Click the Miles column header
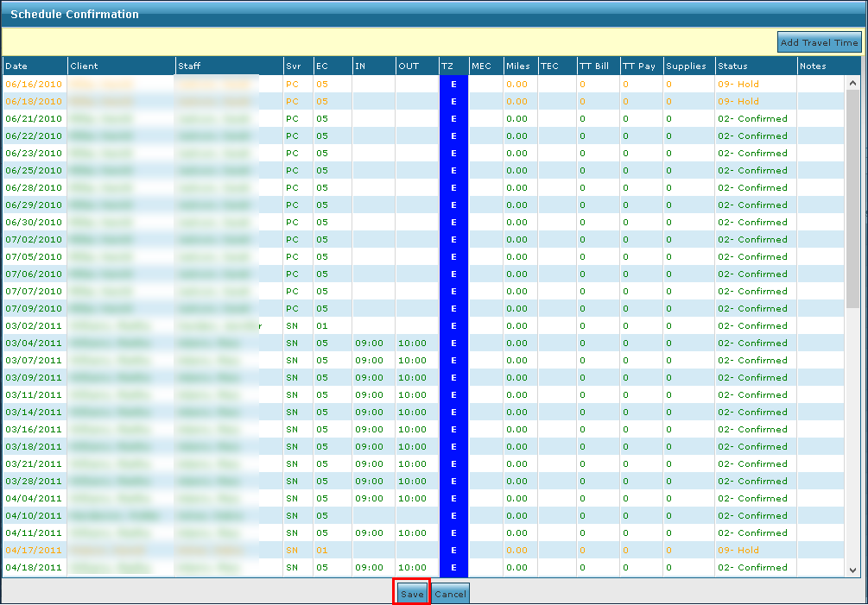The height and width of the screenshot is (605, 868). [520, 66]
